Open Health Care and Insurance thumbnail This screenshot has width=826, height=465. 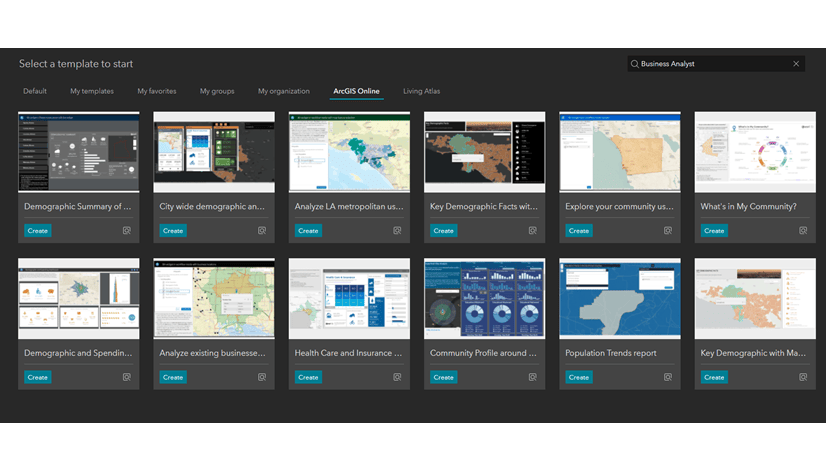(x=349, y=299)
